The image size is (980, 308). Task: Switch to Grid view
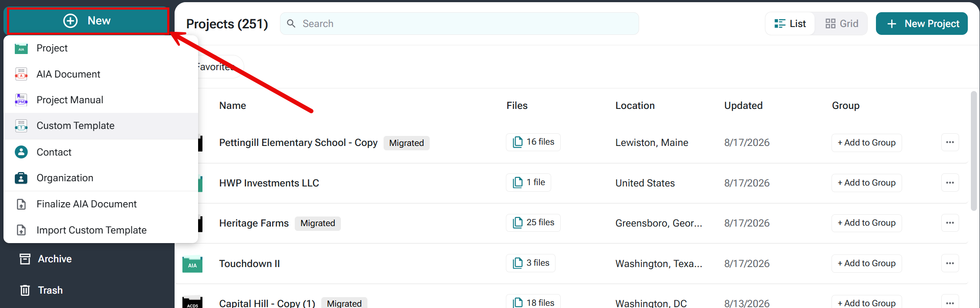pyautogui.click(x=842, y=24)
